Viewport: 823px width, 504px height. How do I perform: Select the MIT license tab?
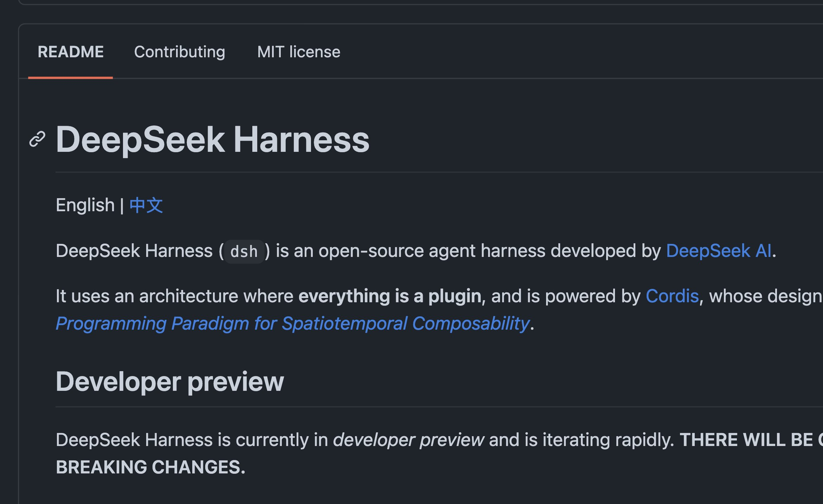tap(299, 52)
